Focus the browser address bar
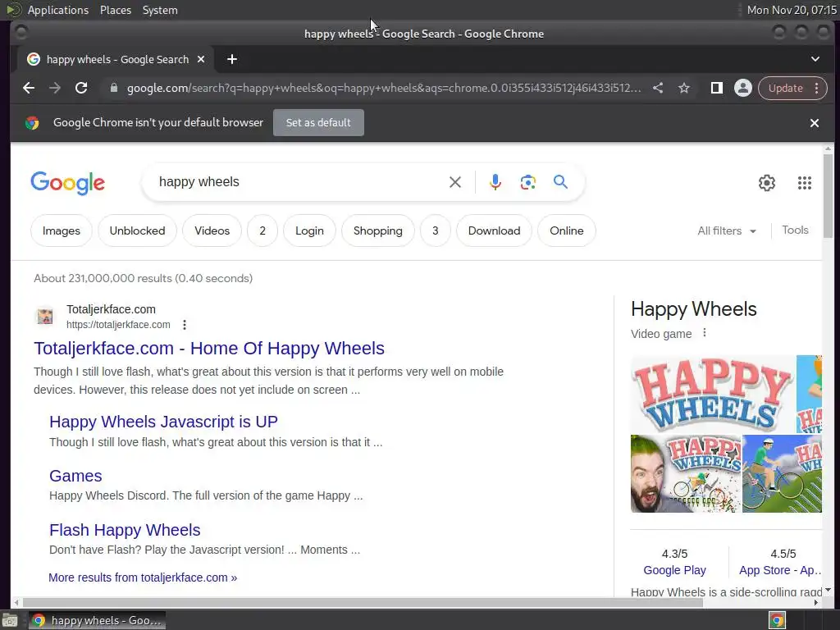840x630 pixels. pyautogui.click(x=383, y=89)
